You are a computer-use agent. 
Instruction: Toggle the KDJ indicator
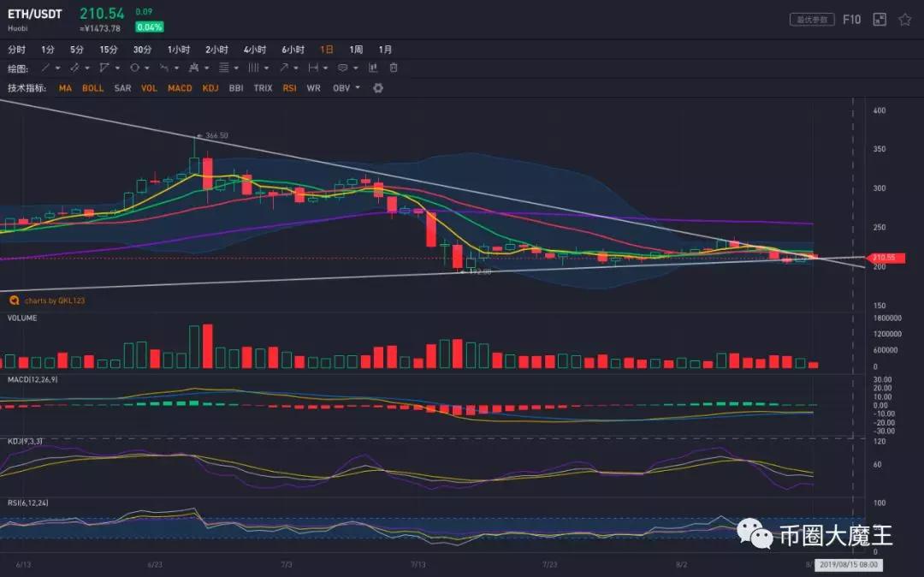coord(210,88)
